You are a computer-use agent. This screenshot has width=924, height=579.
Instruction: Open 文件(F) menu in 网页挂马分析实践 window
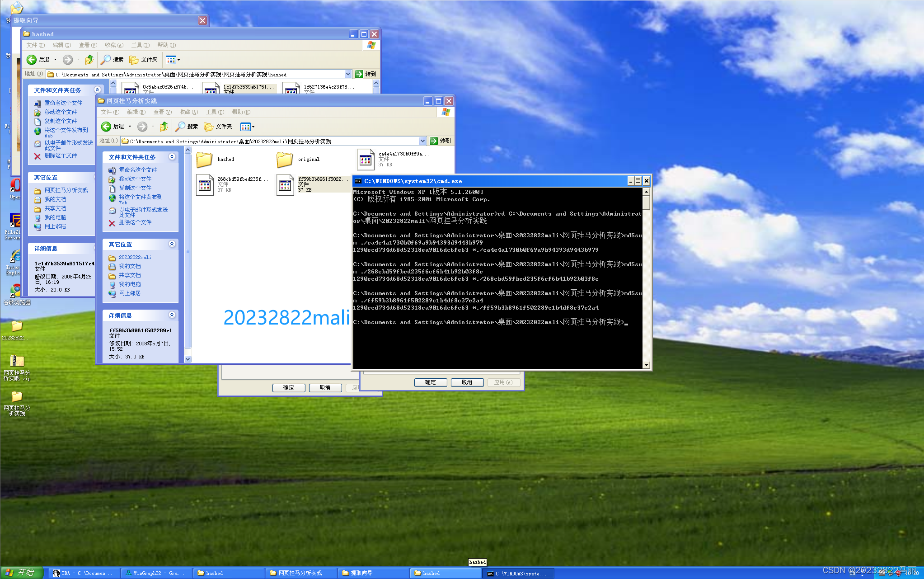tap(110, 112)
